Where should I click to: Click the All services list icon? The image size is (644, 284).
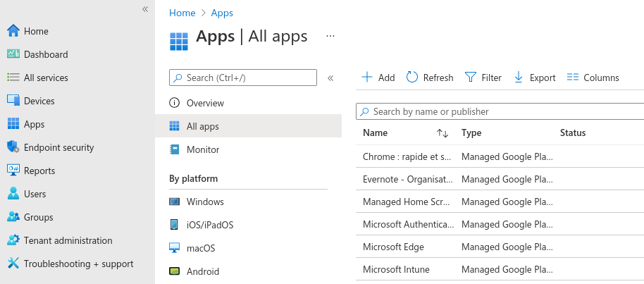tap(13, 78)
